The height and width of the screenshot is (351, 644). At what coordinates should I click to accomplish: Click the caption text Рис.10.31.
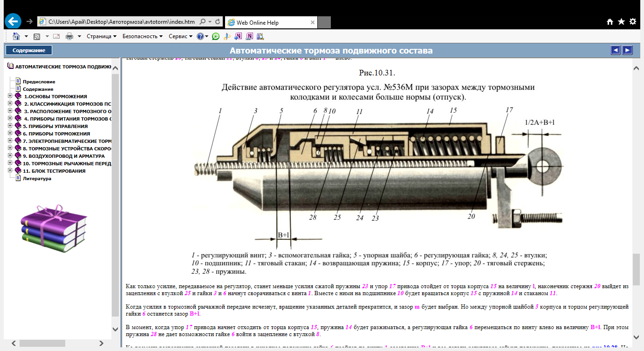coord(377,73)
